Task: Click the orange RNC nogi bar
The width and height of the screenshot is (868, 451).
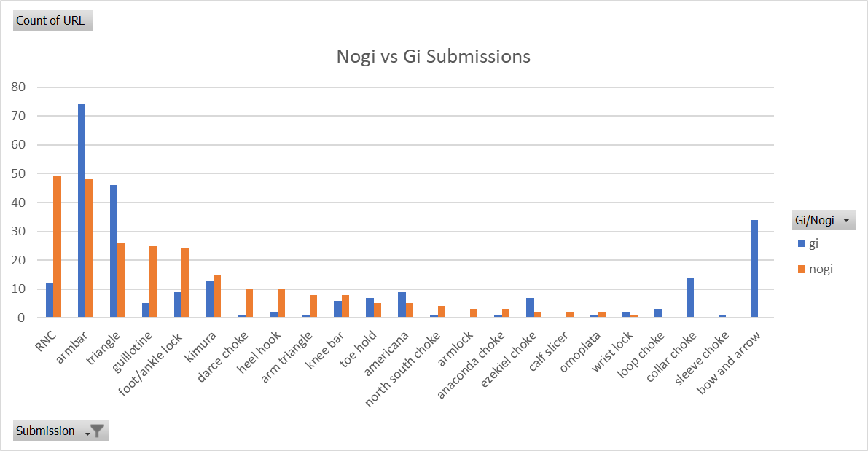Action: pyautogui.click(x=57, y=246)
